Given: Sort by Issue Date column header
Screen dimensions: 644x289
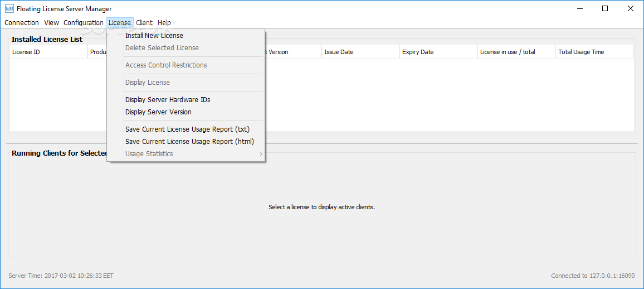Looking at the screenshot, I should [x=360, y=52].
